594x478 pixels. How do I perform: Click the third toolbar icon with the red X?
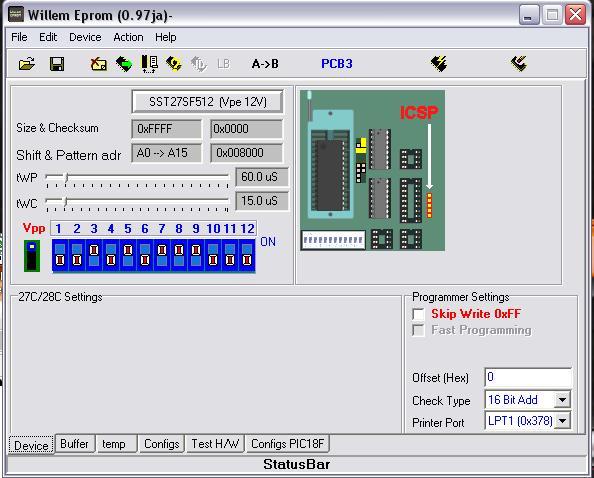pos(98,64)
